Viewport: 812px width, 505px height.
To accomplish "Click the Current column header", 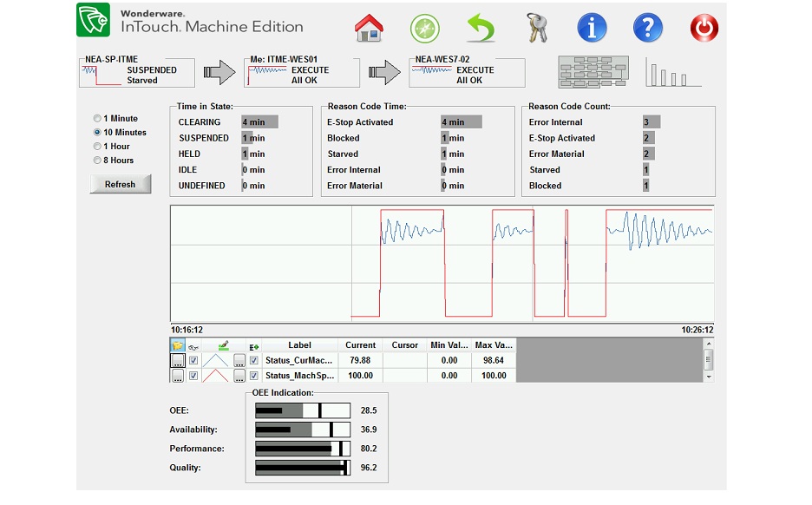I will [360, 345].
